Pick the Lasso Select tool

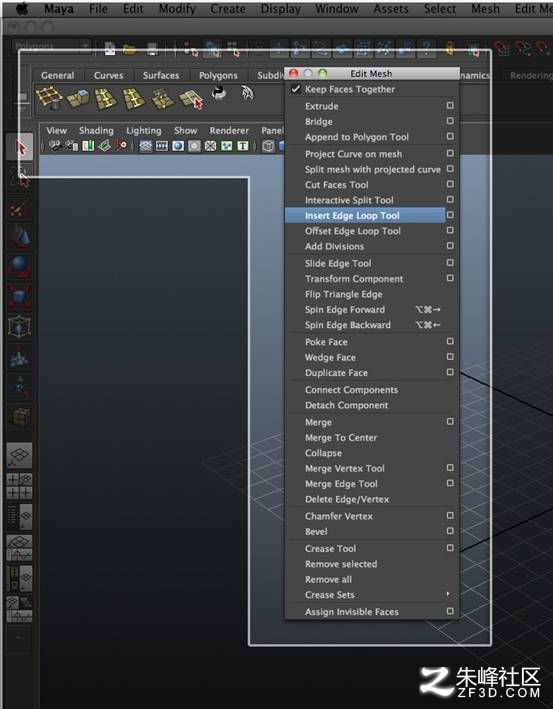click(x=19, y=177)
